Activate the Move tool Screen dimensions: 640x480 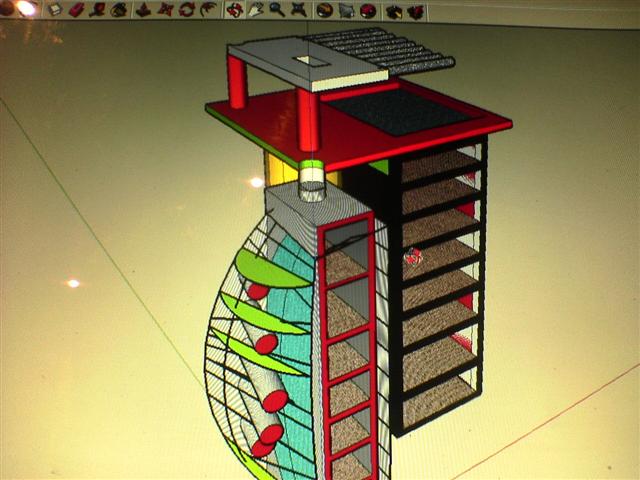point(165,10)
